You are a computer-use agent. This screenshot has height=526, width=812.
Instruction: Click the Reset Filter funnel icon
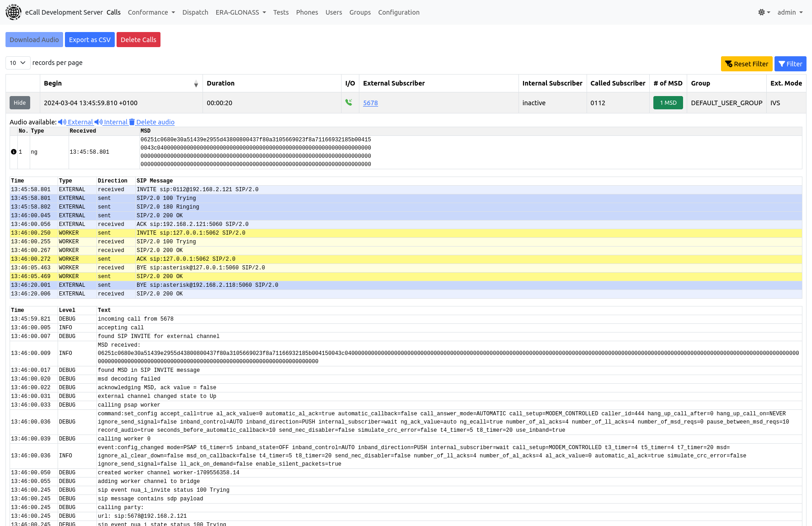click(x=729, y=64)
